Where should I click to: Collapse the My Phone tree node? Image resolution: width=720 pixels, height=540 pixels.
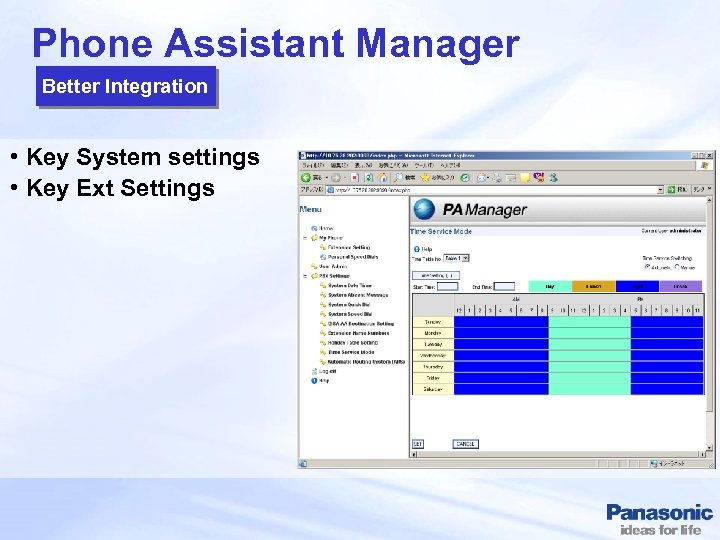(x=305, y=238)
